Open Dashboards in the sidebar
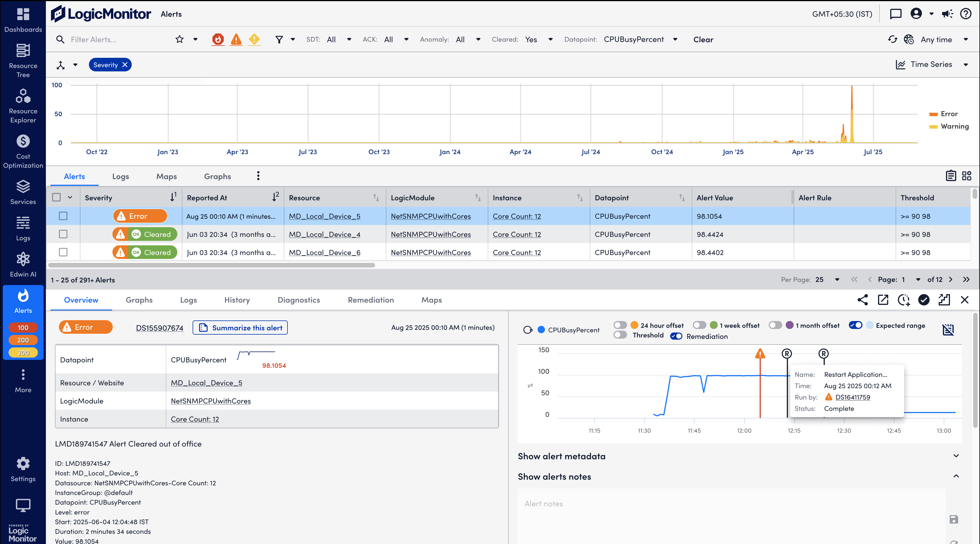This screenshot has height=544, width=980. pyautogui.click(x=23, y=20)
